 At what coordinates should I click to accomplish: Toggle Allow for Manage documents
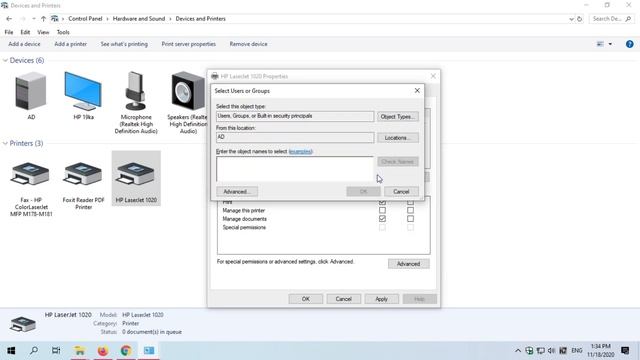[x=382, y=219]
